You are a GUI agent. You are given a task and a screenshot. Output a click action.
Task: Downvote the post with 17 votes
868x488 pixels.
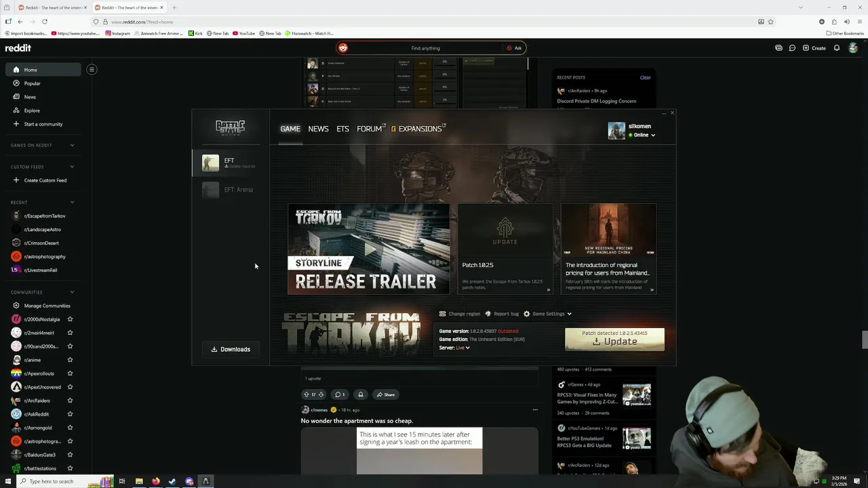(x=321, y=394)
